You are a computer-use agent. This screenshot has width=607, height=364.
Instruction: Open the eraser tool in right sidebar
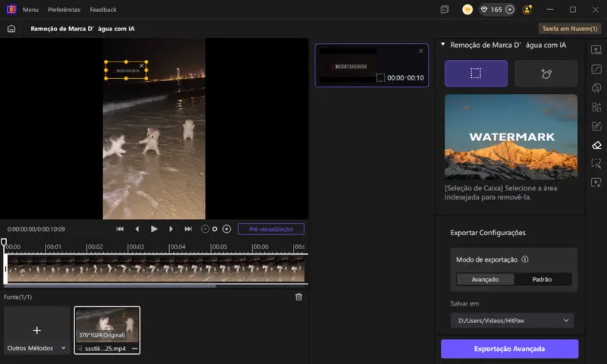pyautogui.click(x=596, y=145)
